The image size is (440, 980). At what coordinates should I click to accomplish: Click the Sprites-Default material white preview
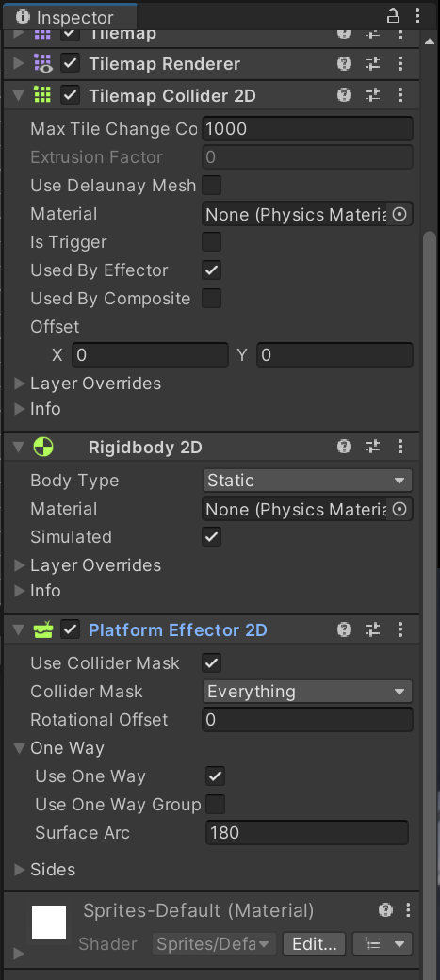point(49,922)
